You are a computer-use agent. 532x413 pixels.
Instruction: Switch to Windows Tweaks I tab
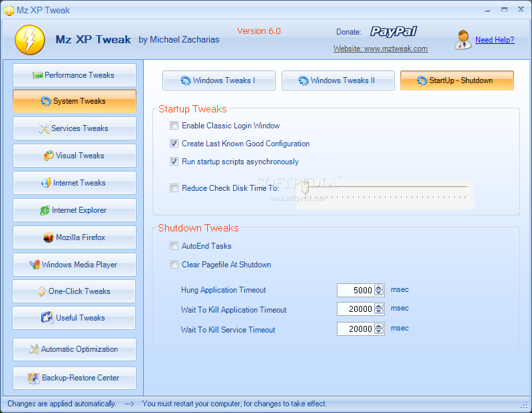[219, 80]
